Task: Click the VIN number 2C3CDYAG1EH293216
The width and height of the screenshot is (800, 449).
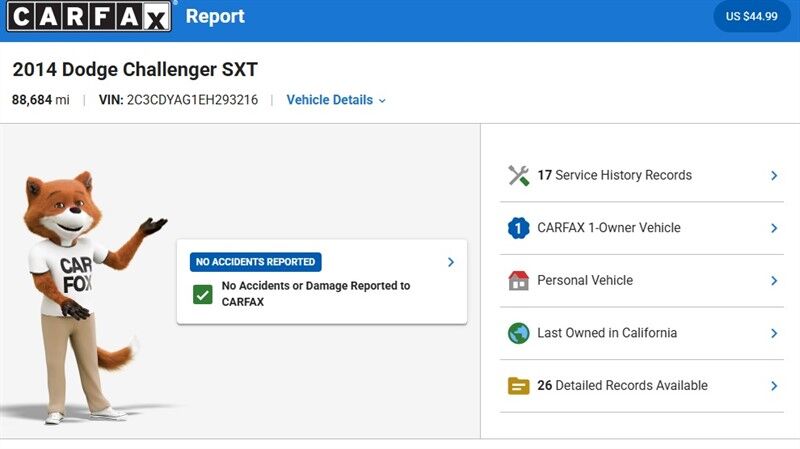Action: click(192, 99)
